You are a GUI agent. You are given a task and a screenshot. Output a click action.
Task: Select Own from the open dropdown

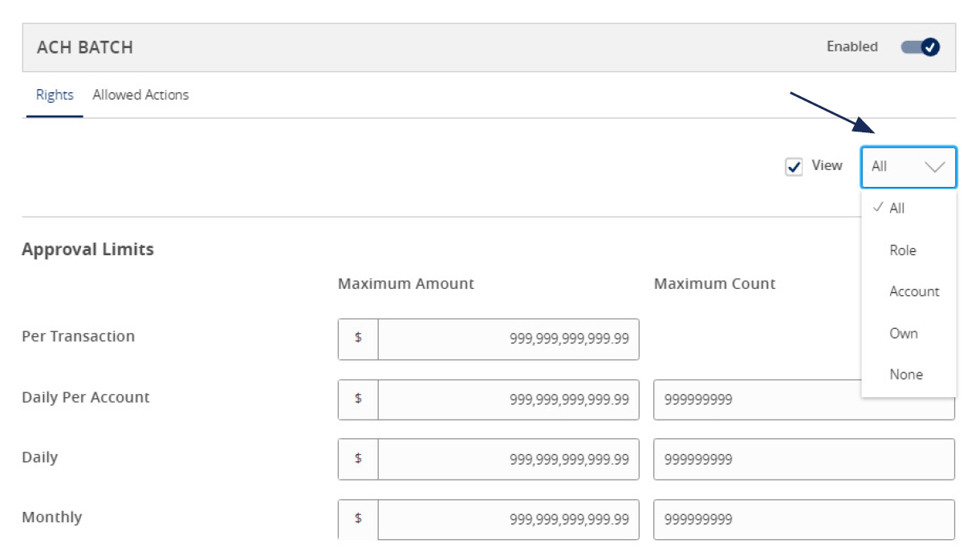[x=902, y=332]
